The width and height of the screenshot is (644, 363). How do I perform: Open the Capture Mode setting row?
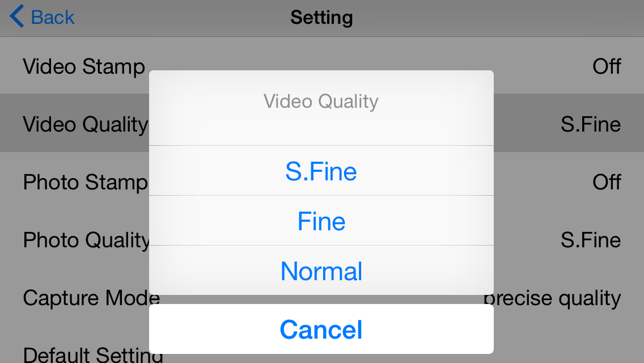[x=322, y=297]
